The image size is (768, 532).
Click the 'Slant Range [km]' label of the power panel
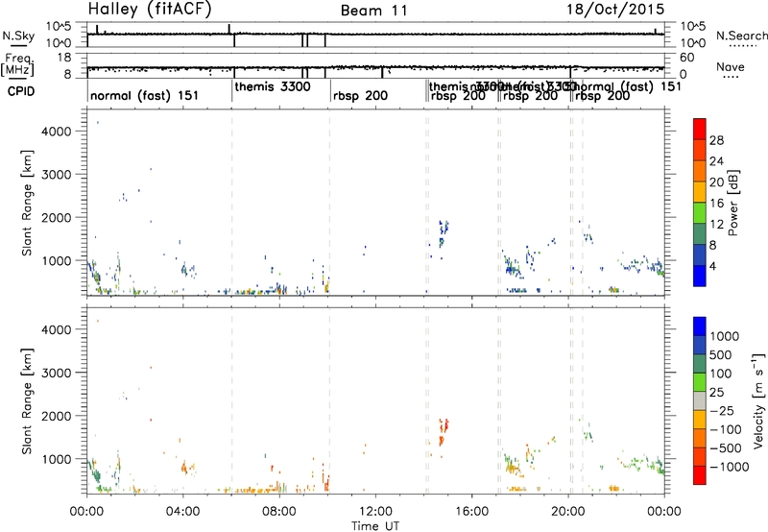(x=27, y=203)
